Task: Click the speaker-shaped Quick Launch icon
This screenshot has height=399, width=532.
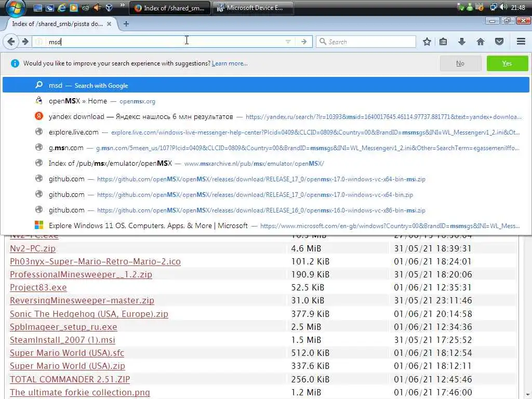Action: point(97,8)
